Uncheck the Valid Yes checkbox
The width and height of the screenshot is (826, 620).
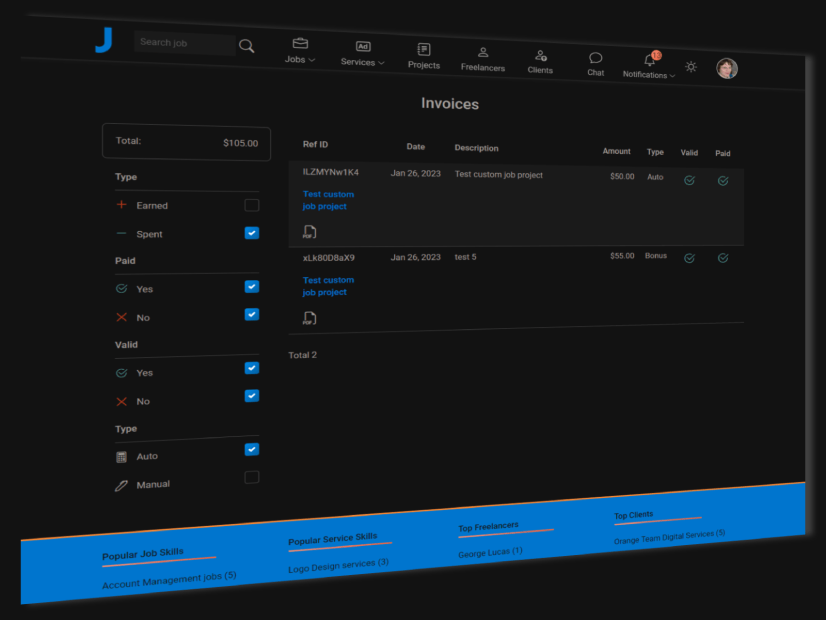click(x=252, y=368)
